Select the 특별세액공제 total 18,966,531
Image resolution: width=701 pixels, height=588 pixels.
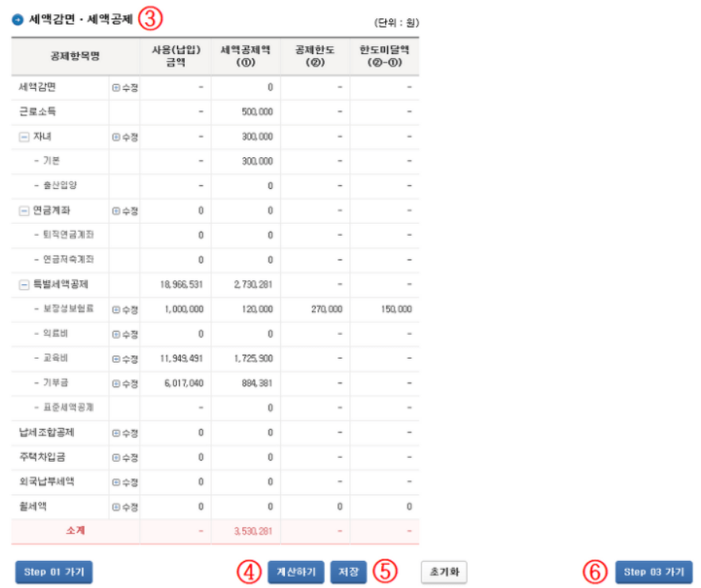[182, 285]
